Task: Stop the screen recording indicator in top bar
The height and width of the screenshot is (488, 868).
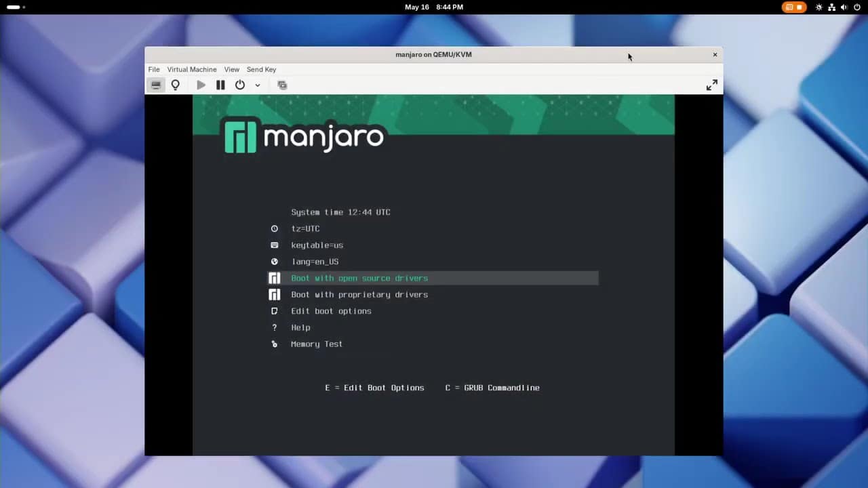Action: point(793,7)
